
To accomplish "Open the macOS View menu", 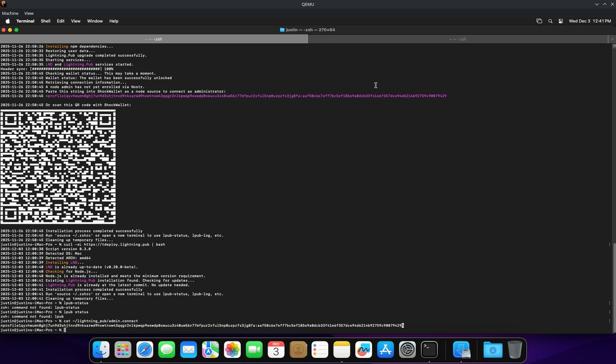I will pos(76,21).
